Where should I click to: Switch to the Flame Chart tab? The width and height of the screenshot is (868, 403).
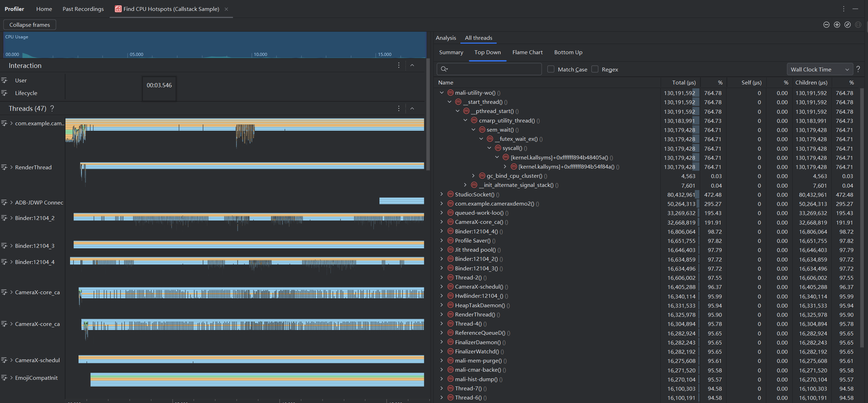click(x=527, y=52)
